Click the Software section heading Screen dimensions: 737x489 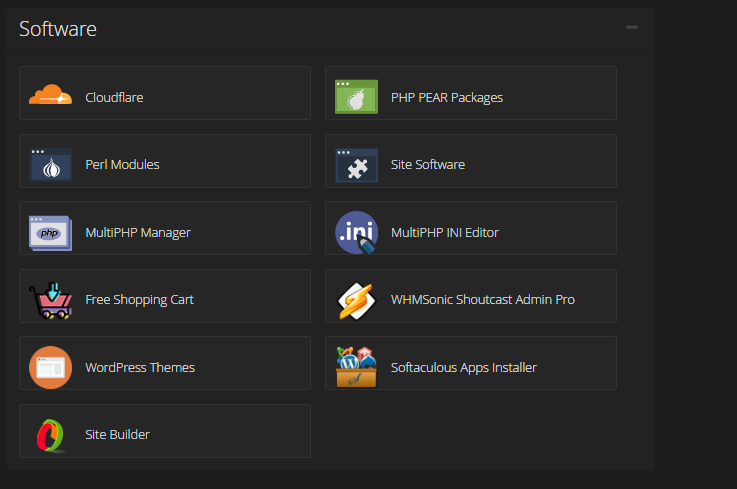coord(58,29)
